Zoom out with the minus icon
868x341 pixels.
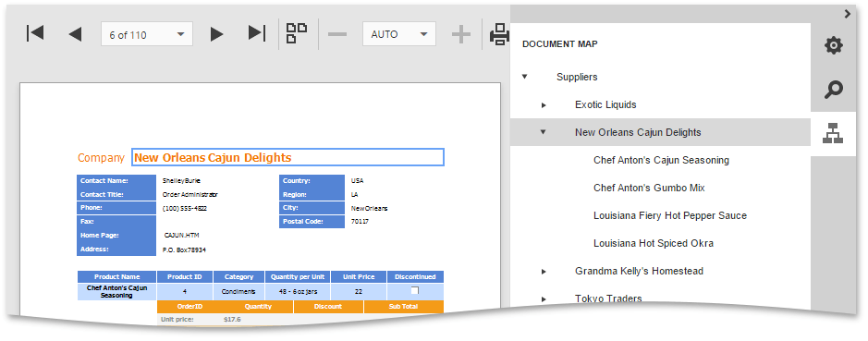point(337,34)
